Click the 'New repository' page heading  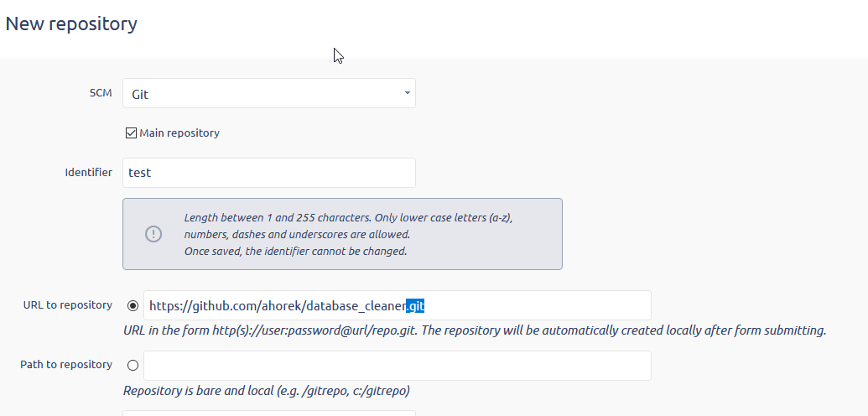pyautogui.click(x=71, y=23)
